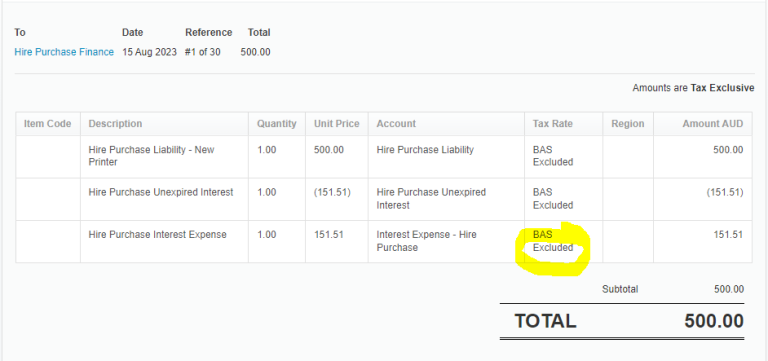This screenshot has height=361, width=768.
Task: Click unit price 500.00 in liability row
Action: 329,150
